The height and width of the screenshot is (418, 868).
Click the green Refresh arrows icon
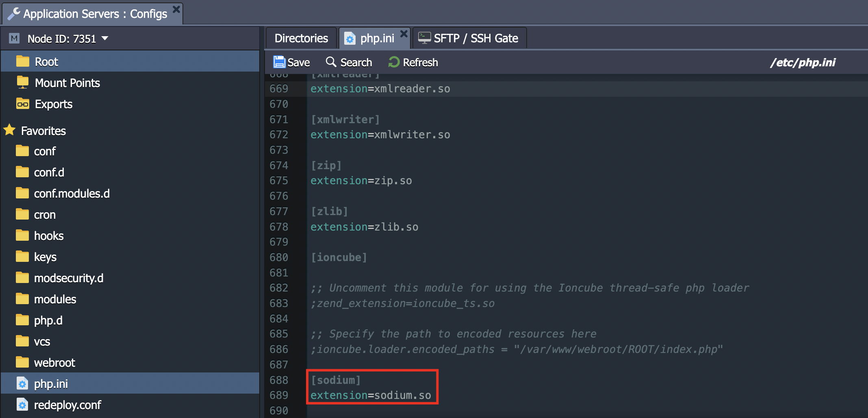[394, 62]
